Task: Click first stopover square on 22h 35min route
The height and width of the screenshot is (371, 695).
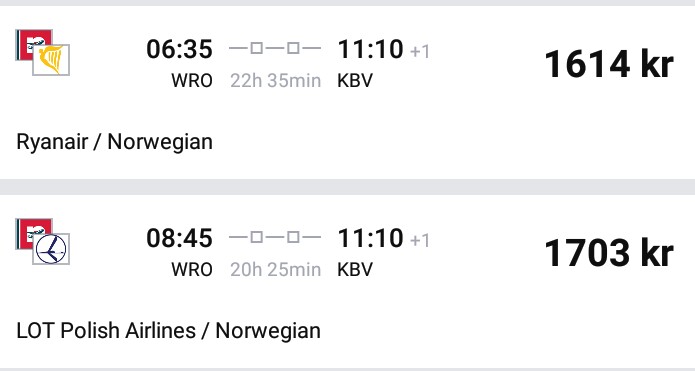Action: pos(257,48)
